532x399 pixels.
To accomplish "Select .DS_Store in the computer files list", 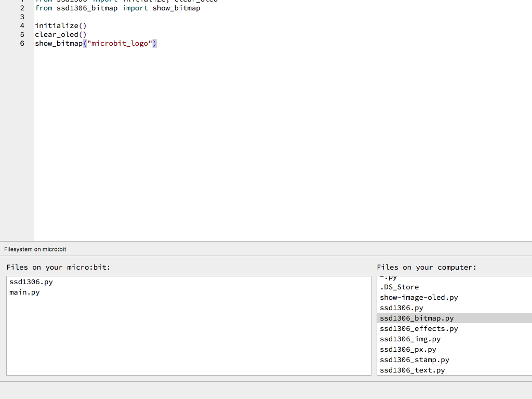I will click(x=400, y=287).
